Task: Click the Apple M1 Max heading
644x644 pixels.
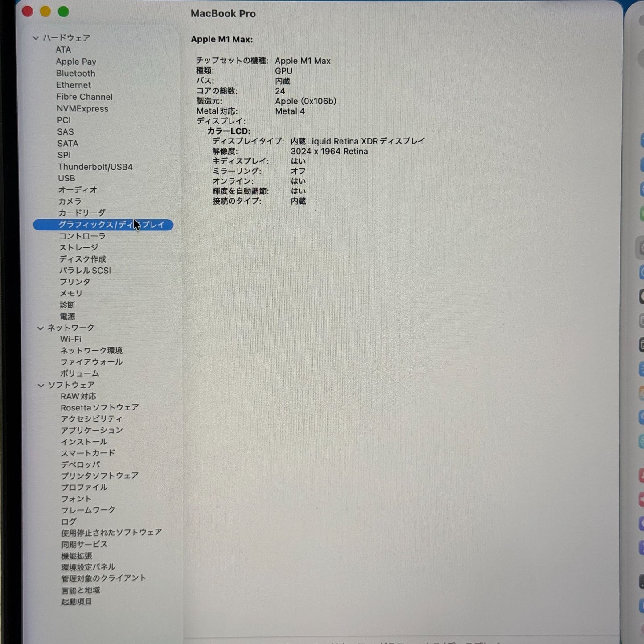Action: 222,40
